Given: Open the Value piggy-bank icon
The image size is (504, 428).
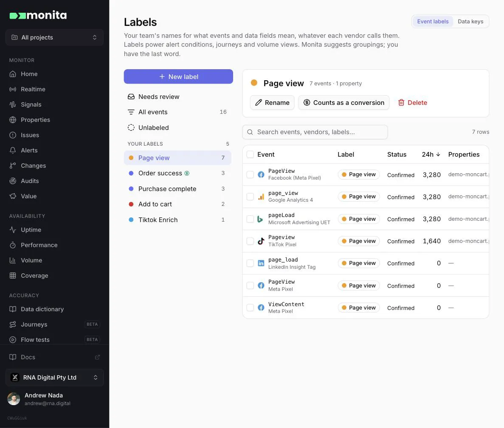Looking at the screenshot, I should click(13, 196).
